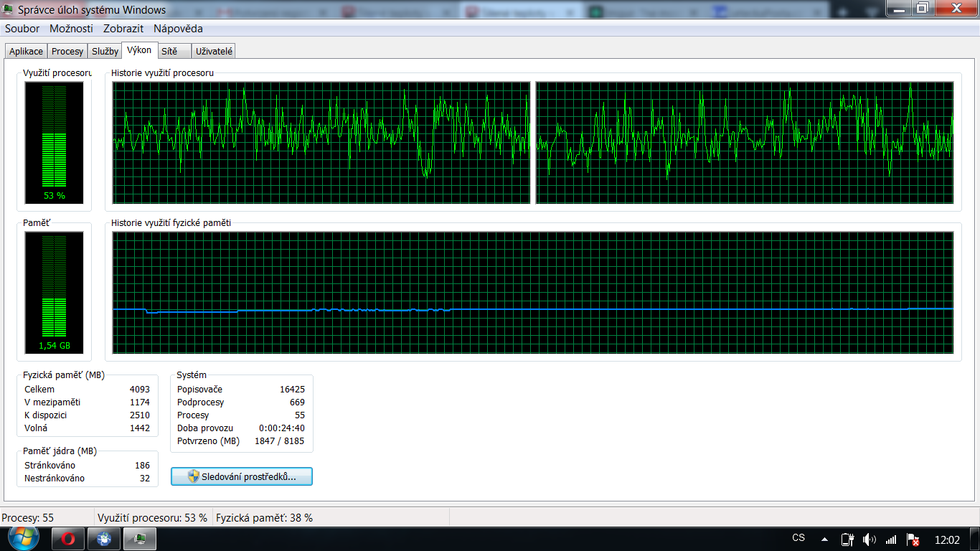Switch to the Procesy tab
The height and width of the screenshot is (551, 980).
tap(67, 52)
